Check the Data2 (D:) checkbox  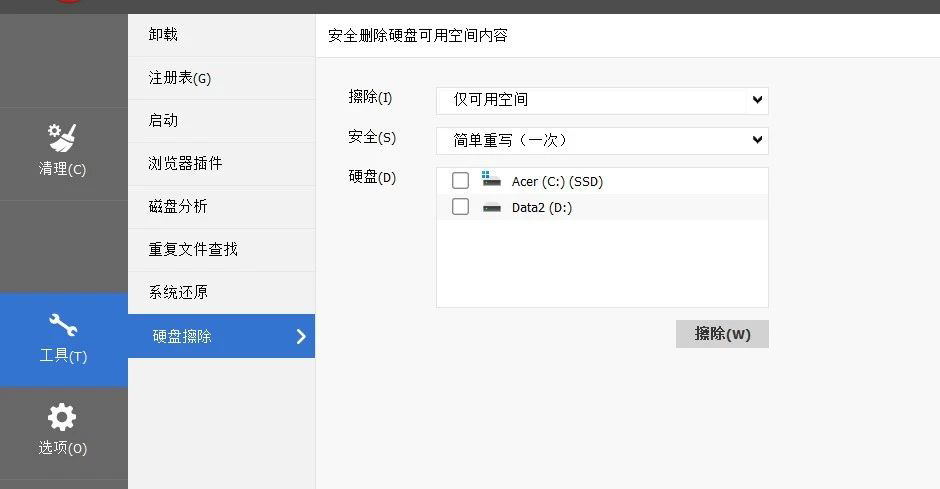pyautogui.click(x=460, y=207)
